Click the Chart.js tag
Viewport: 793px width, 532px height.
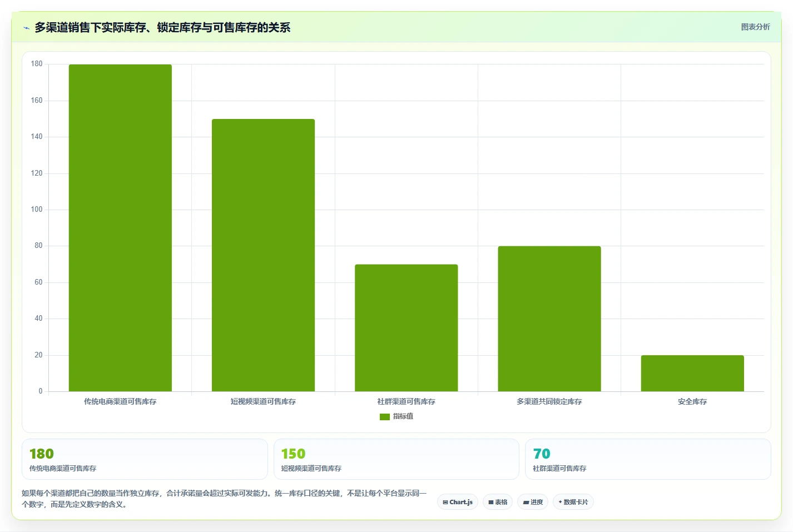tap(458, 502)
